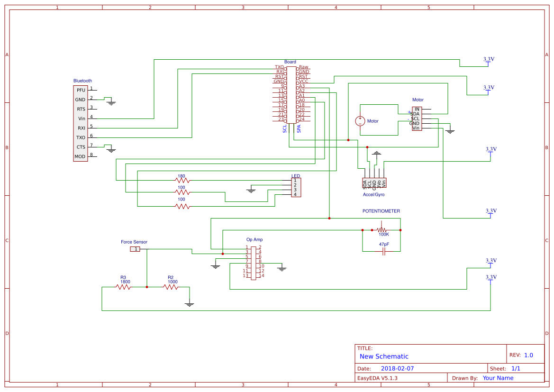This screenshot has width=554, height=392.
Task: Select the Accel/Gyro component symbol
Action: click(374, 182)
